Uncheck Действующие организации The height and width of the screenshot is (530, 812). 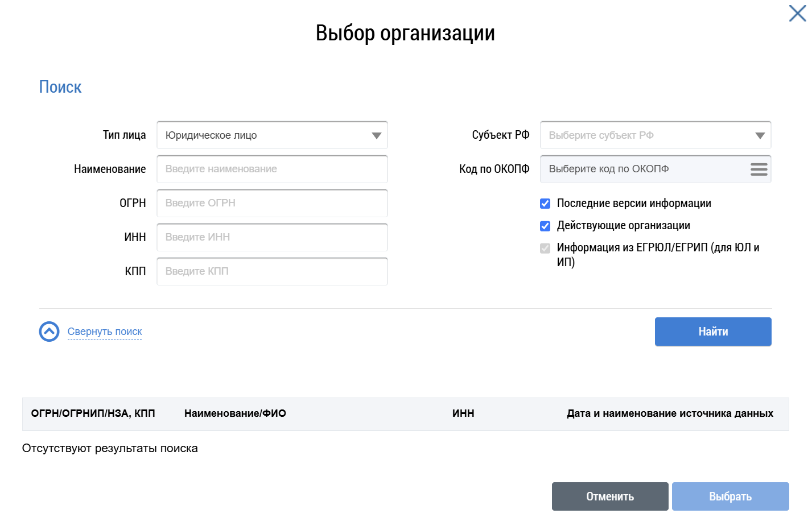tap(545, 226)
